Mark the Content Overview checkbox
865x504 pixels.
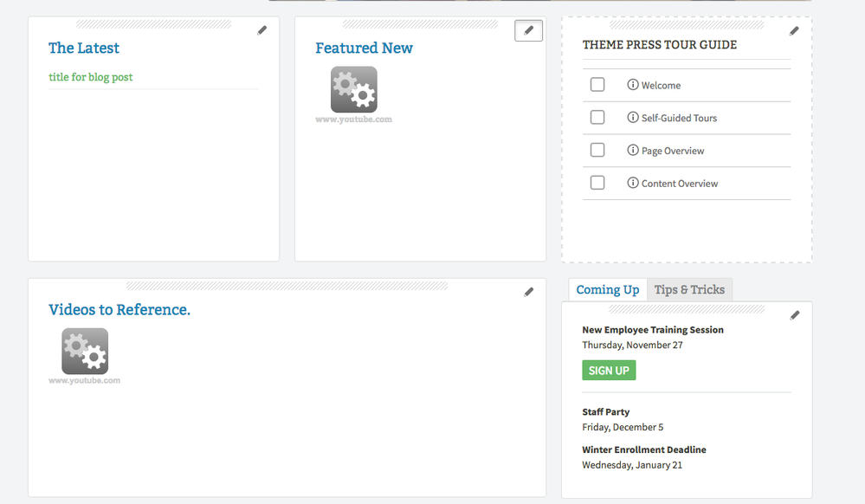(x=597, y=183)
